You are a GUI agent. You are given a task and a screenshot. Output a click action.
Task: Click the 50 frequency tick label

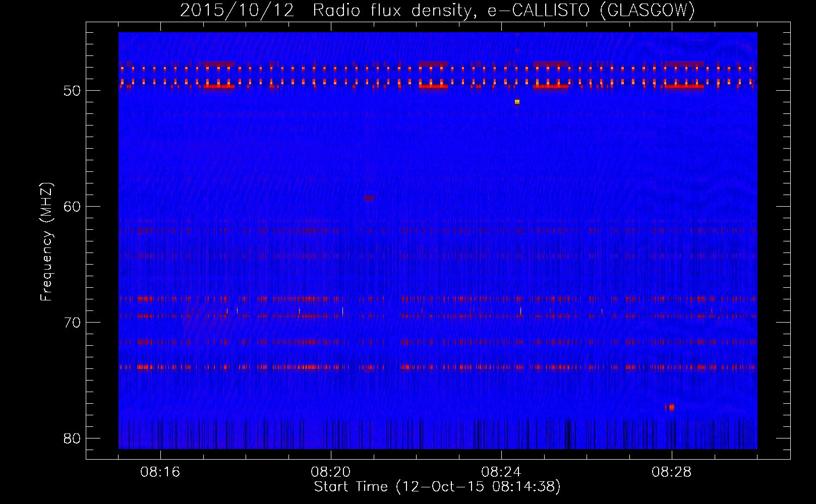pos(72,91)
